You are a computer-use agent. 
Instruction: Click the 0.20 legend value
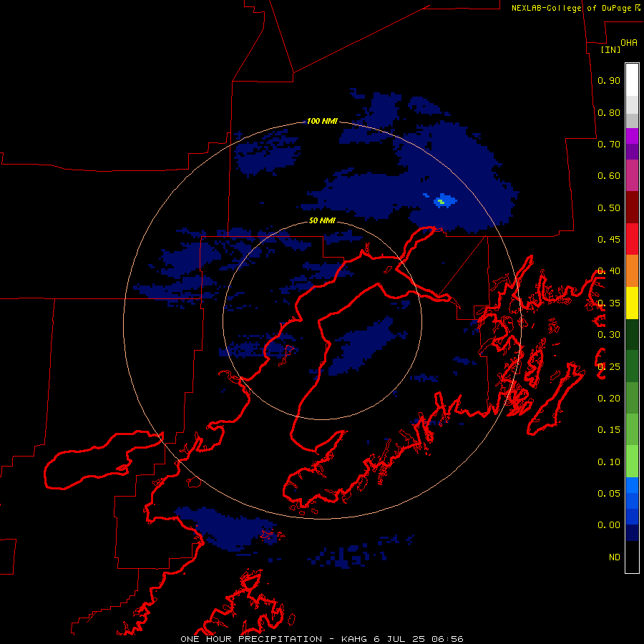click(x=609, y=398)
